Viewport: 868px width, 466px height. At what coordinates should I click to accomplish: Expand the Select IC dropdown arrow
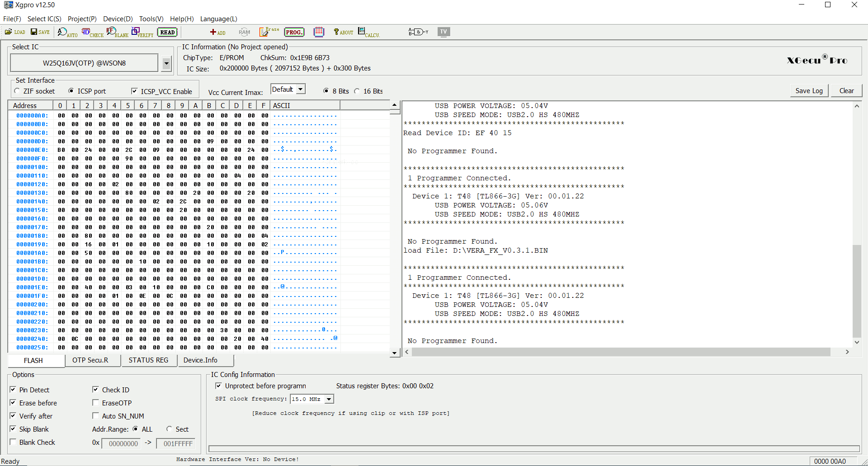click(166, 63)
